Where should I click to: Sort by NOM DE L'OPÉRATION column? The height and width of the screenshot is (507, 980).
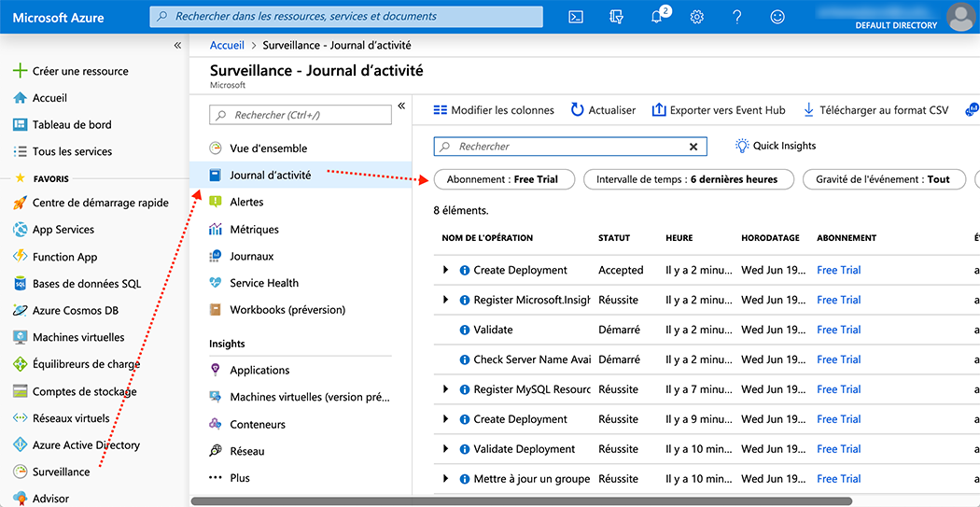(x=487, y=238)
